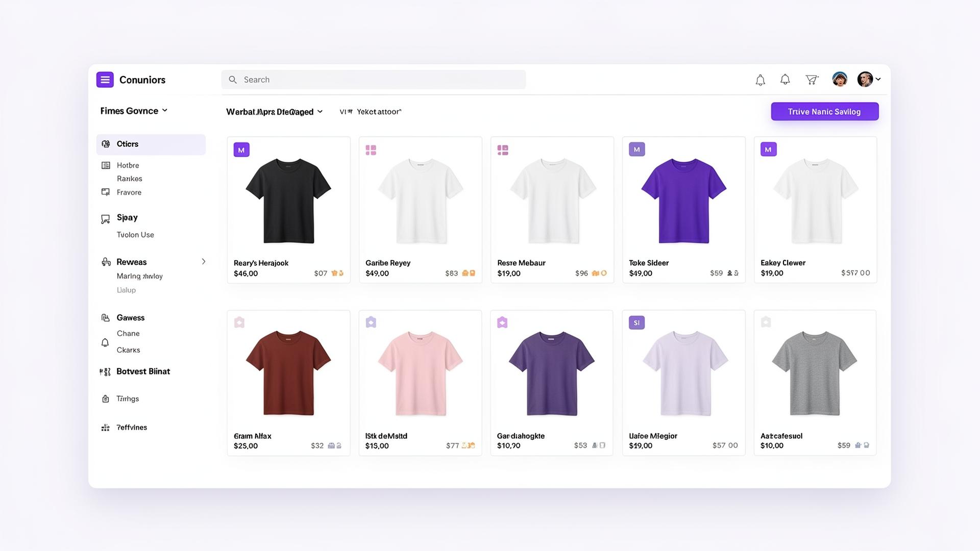Click the Botvest Biinat sliders icon
Screen dimensions: 980x551
[x=105, y=372]
